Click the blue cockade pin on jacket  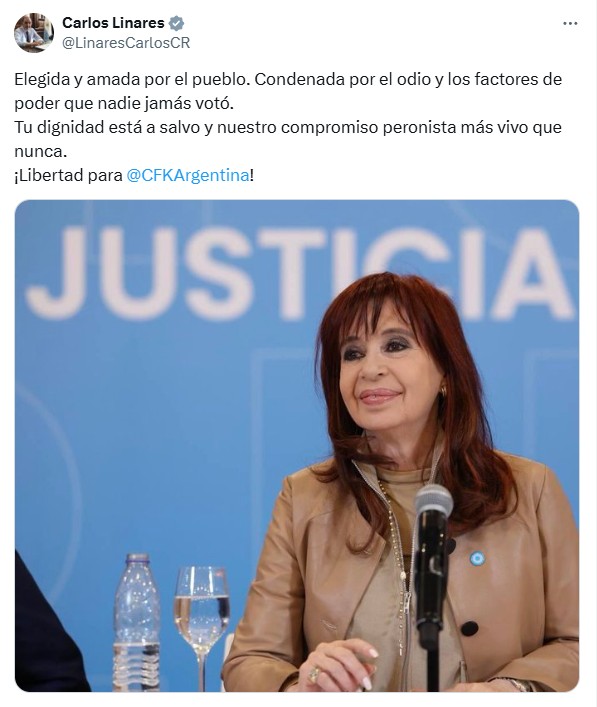click(x=477, y=558)
